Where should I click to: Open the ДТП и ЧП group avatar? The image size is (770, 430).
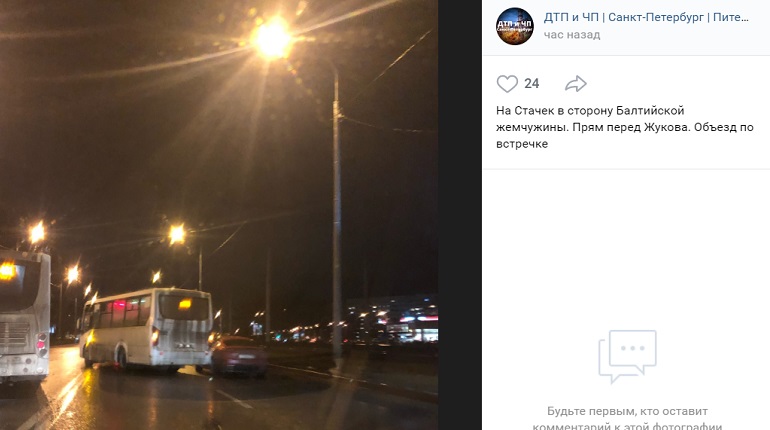click(x=515, y=26)
